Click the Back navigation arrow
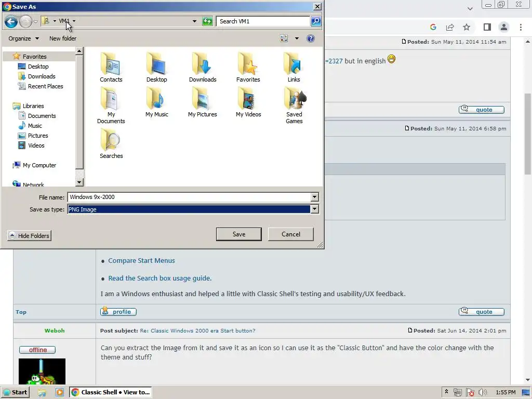 point(11,21)
